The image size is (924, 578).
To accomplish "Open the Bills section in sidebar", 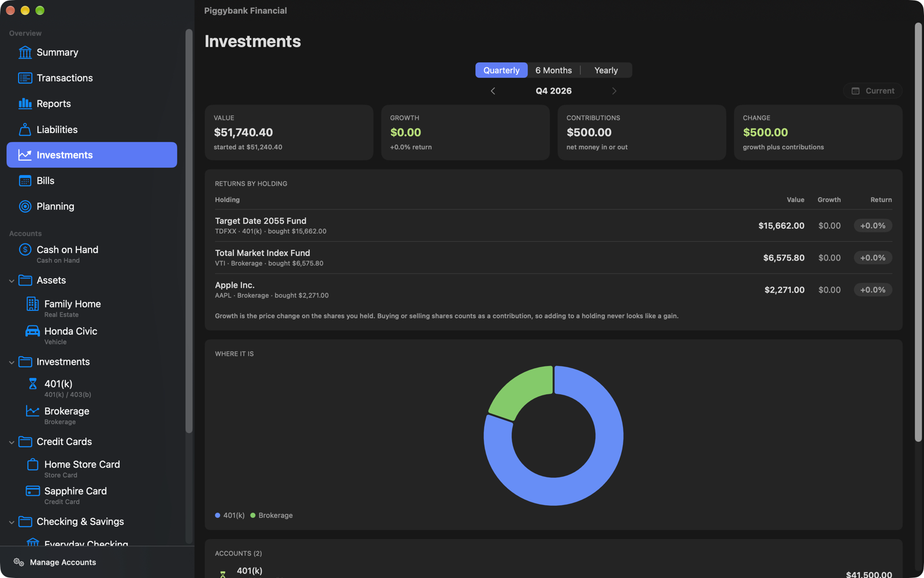I will point(92,181).
